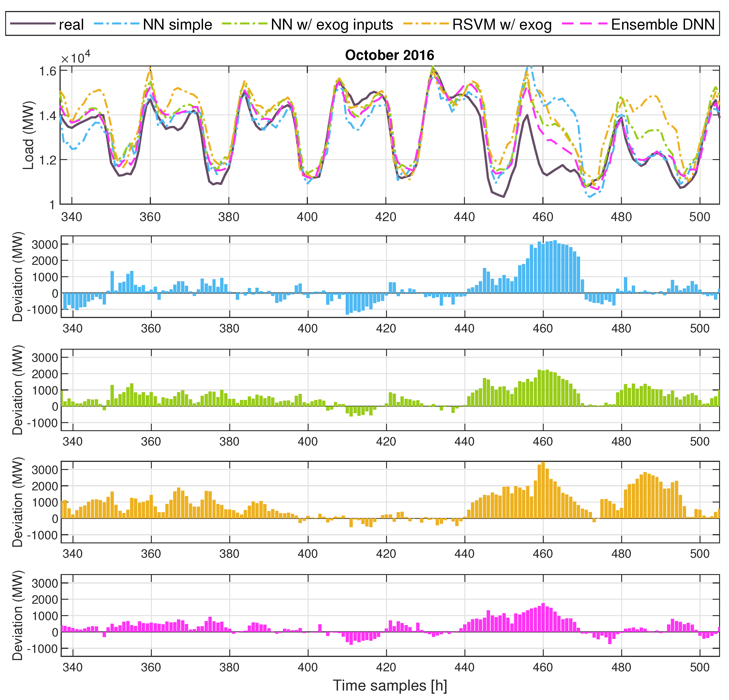
Task: Click the 'Ensemble DNN' legend label
Action: 663,24
